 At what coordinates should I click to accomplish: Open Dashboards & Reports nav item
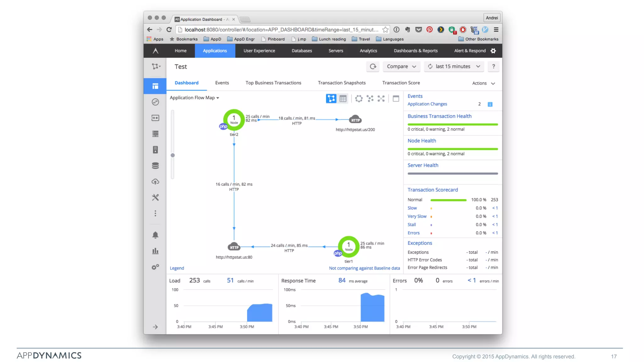[x=415, y=51]
